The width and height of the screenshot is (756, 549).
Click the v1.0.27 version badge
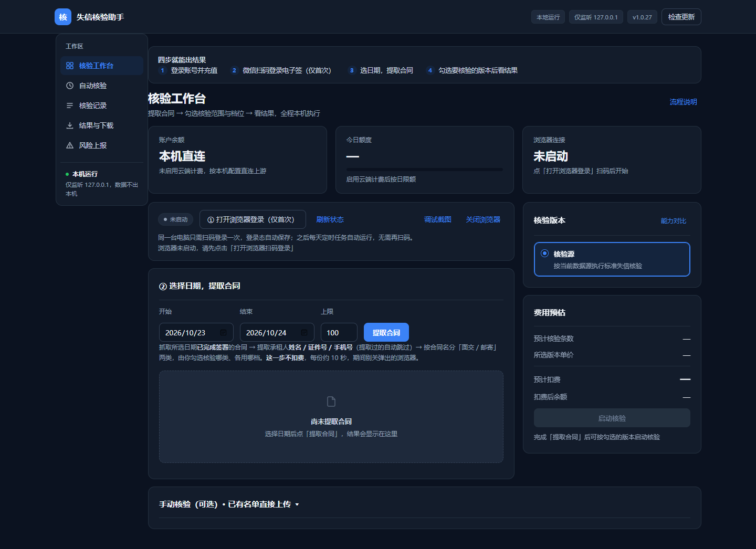(642, 17)
